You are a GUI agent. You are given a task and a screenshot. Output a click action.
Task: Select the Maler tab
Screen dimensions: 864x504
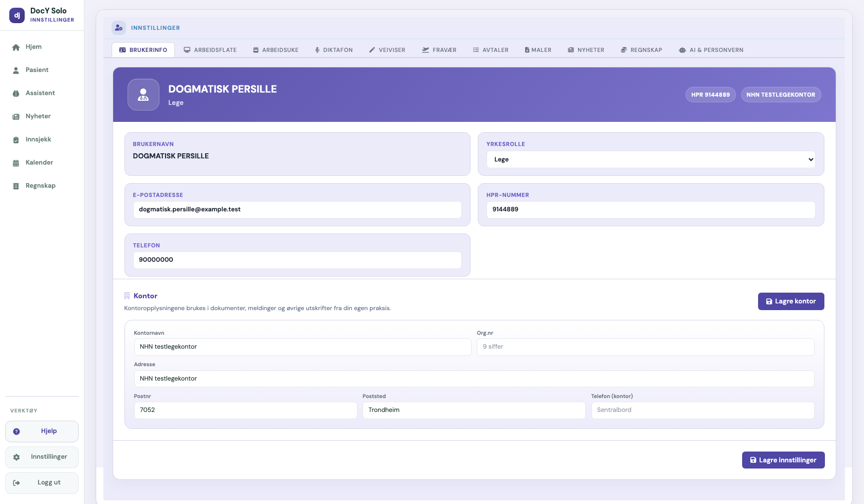538,50
